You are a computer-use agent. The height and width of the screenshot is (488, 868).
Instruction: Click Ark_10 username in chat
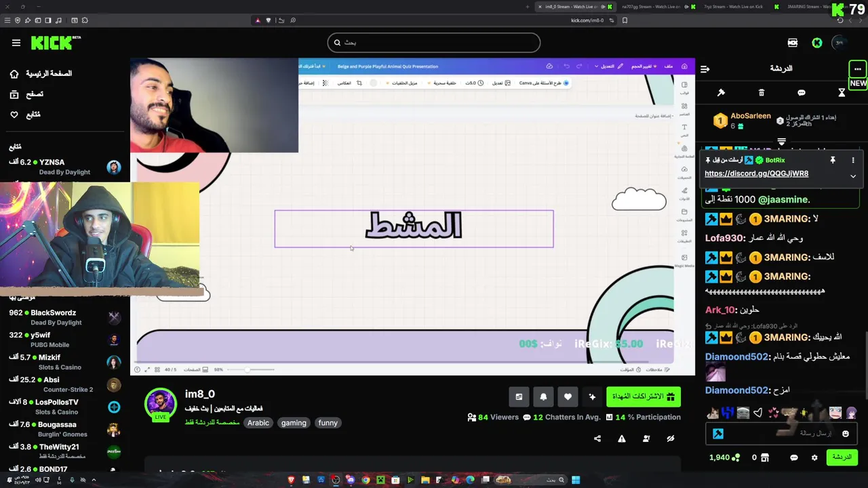coord(720,310)
